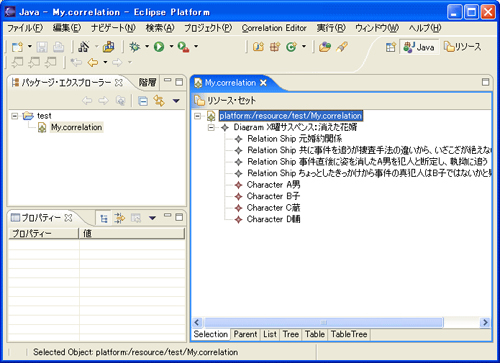Open the Run dropdown arrow
The height and width of the screenshot is (363, 500).
tap(171, 46)
